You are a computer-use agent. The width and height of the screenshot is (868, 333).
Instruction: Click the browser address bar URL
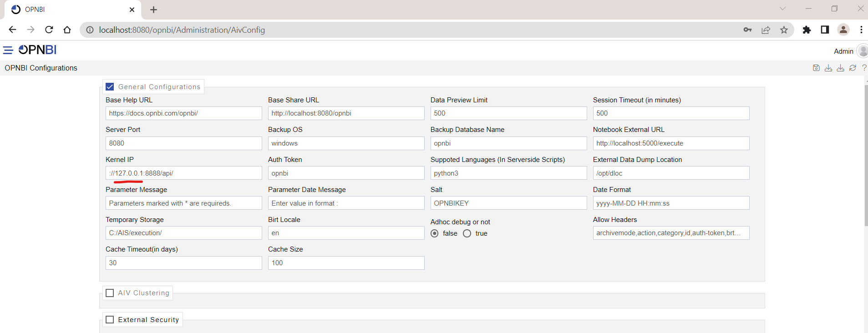click(182, 30)
